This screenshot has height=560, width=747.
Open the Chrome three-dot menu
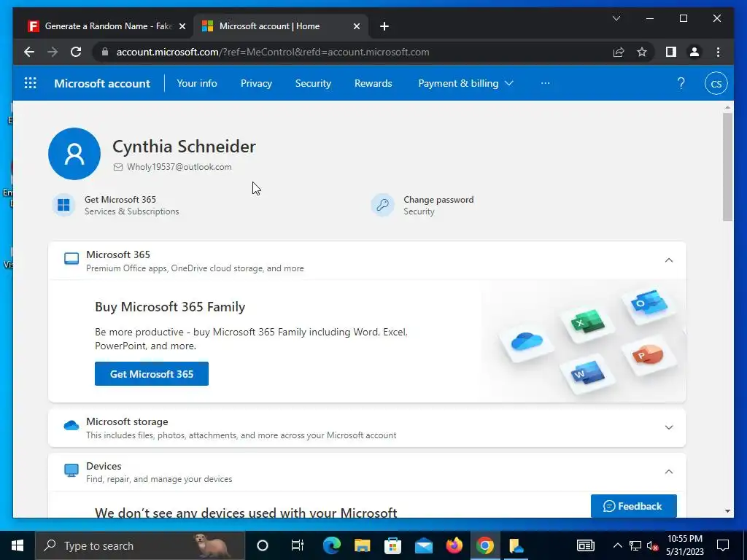point(718,52)
